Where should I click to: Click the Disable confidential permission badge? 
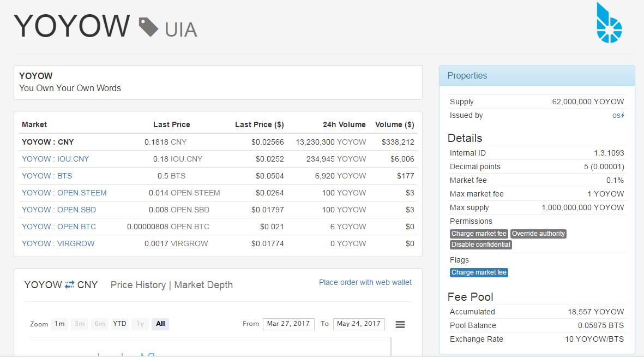click(x=481, y=245)
